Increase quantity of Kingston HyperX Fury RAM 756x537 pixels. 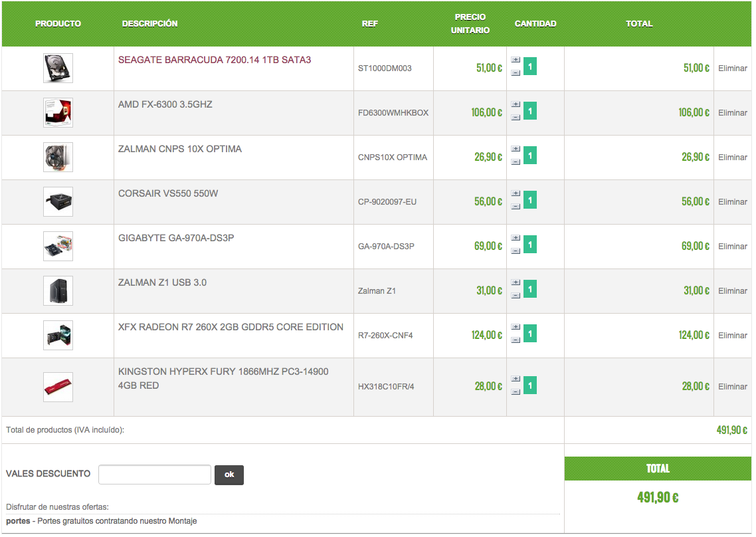click(x=516, y=379)
